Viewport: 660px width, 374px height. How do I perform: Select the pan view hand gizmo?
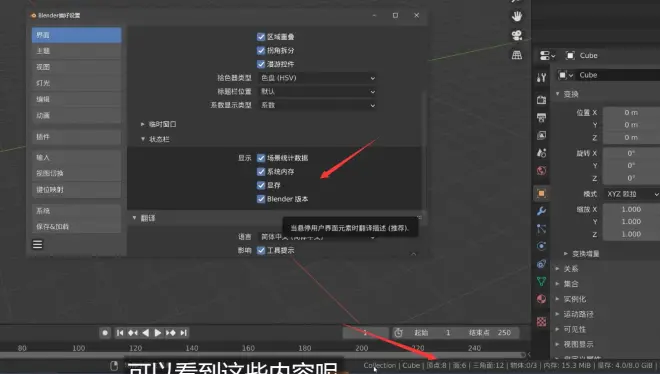[x=516, y=16]
